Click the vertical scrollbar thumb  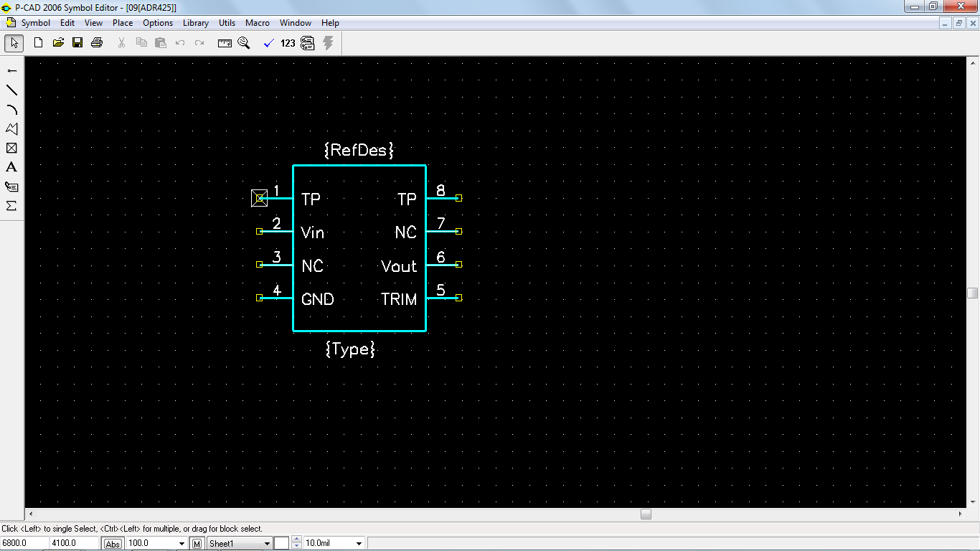click(x=972, y=293)
